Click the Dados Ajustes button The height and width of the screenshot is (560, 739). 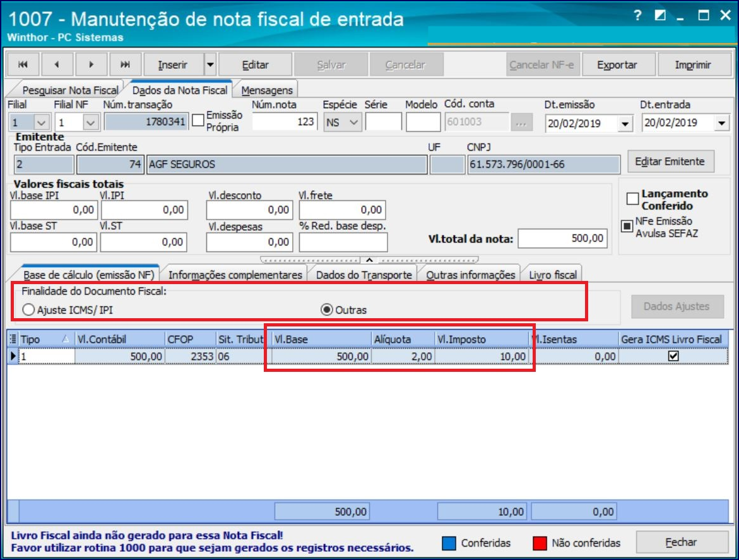pyautogui.click(x=677, y=306)
